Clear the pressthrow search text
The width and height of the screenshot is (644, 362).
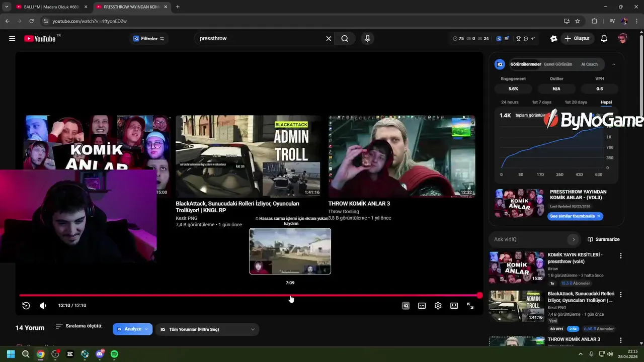point(329,39)
